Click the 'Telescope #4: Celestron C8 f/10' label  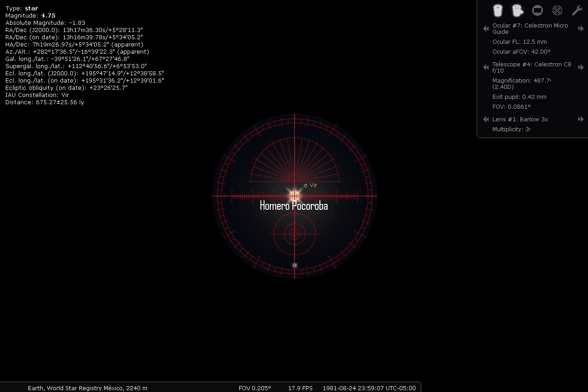[532, 68]
